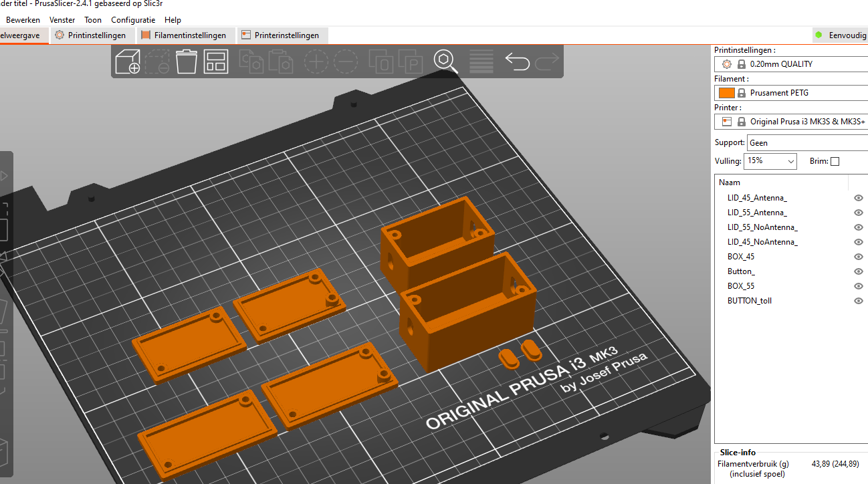
Task: Select LID_55_NoAntenna_ in the object list
Action: tap(762, 227)
